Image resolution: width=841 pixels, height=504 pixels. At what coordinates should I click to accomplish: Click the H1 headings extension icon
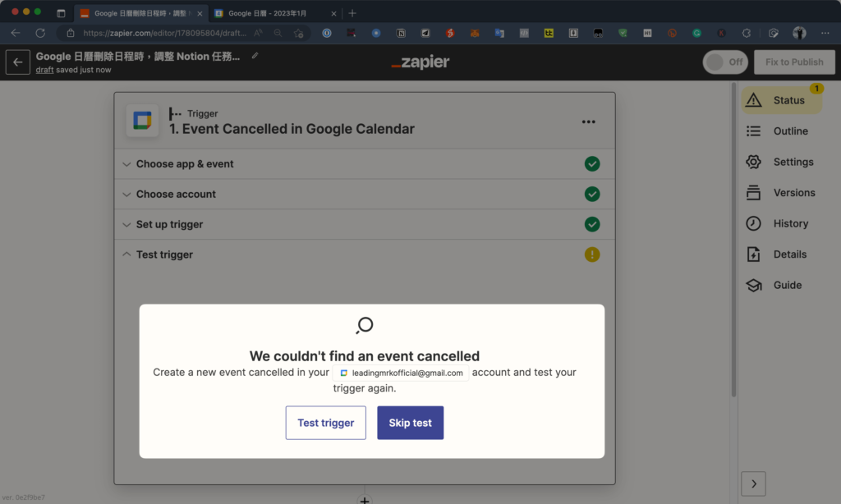(x=647, y=33)
